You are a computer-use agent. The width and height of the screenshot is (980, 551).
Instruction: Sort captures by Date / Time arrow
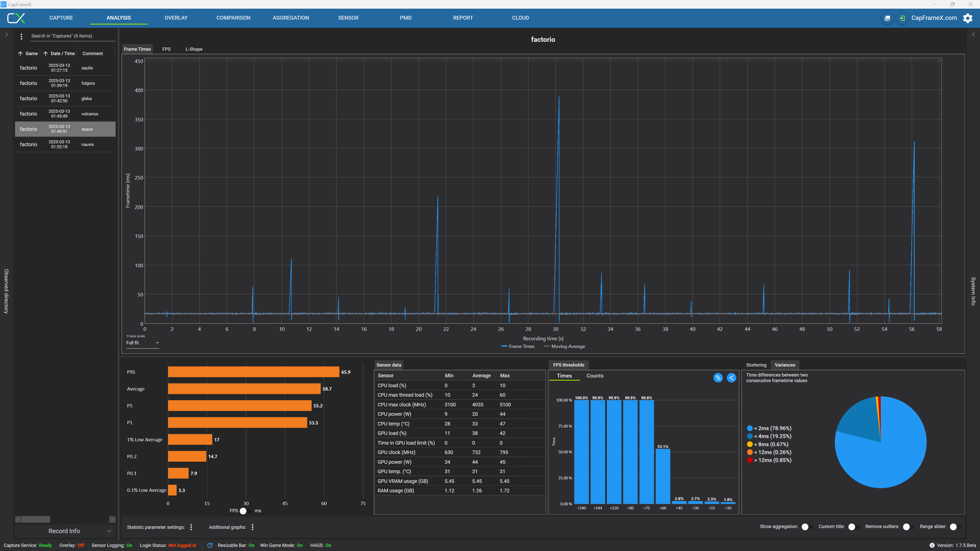click(45, 54)
